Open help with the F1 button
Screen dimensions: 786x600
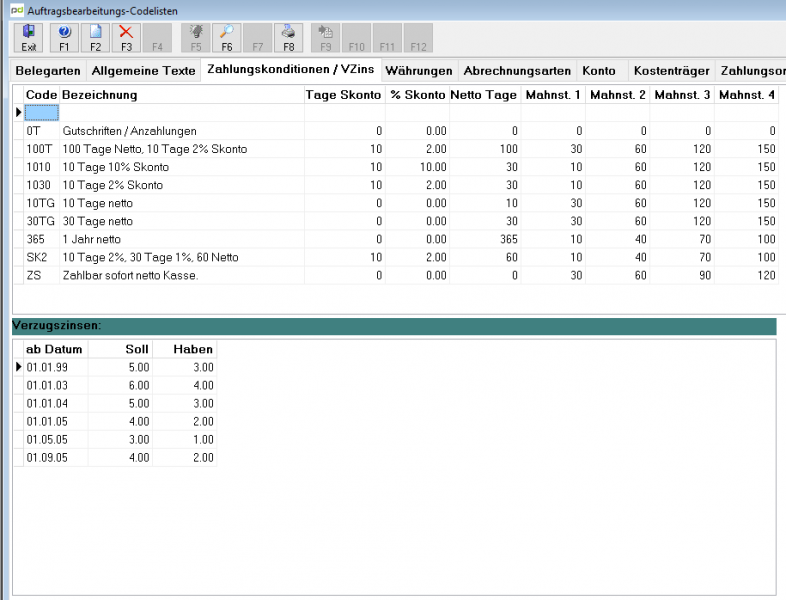[x=64, y=38]
